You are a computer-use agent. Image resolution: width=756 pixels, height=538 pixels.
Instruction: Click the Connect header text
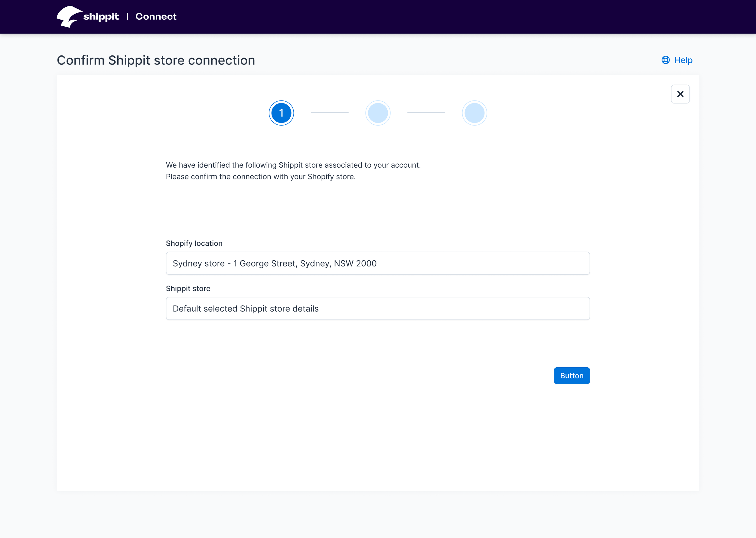coord(156,17)
